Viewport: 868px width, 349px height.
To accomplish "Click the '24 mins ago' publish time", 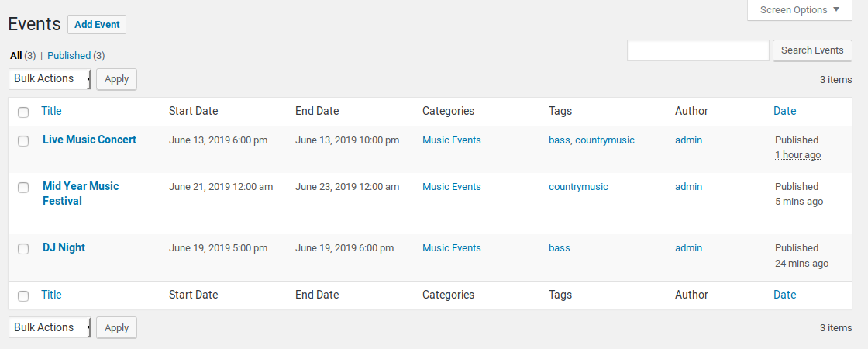I will [x=801, y=263].
